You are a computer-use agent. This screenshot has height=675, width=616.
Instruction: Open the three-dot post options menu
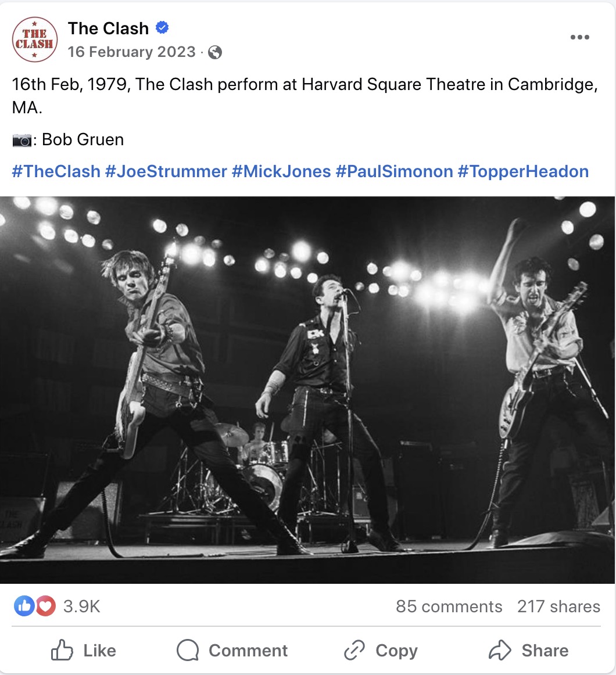(x=580, y=37)
